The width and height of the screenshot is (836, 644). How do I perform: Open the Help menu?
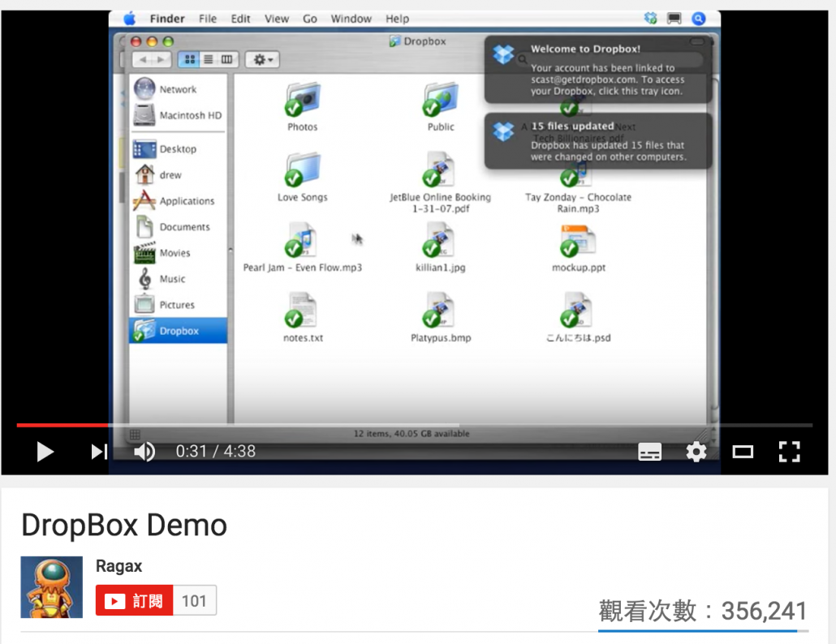pos(397,19)
